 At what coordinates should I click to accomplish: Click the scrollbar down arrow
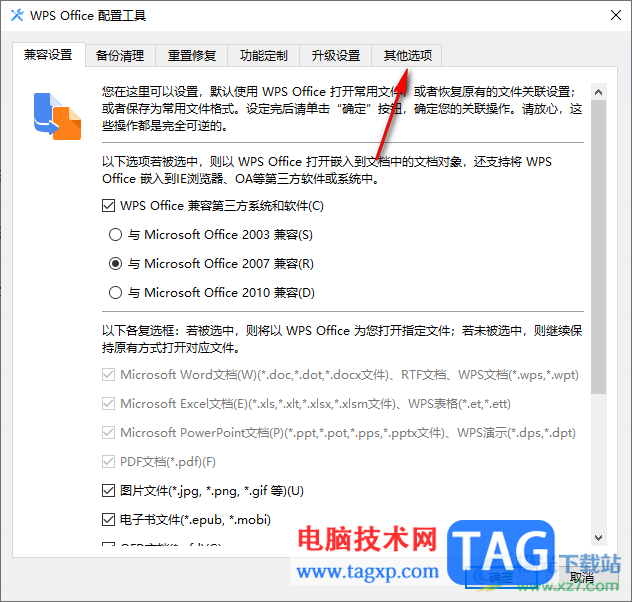tap(599, 538)
